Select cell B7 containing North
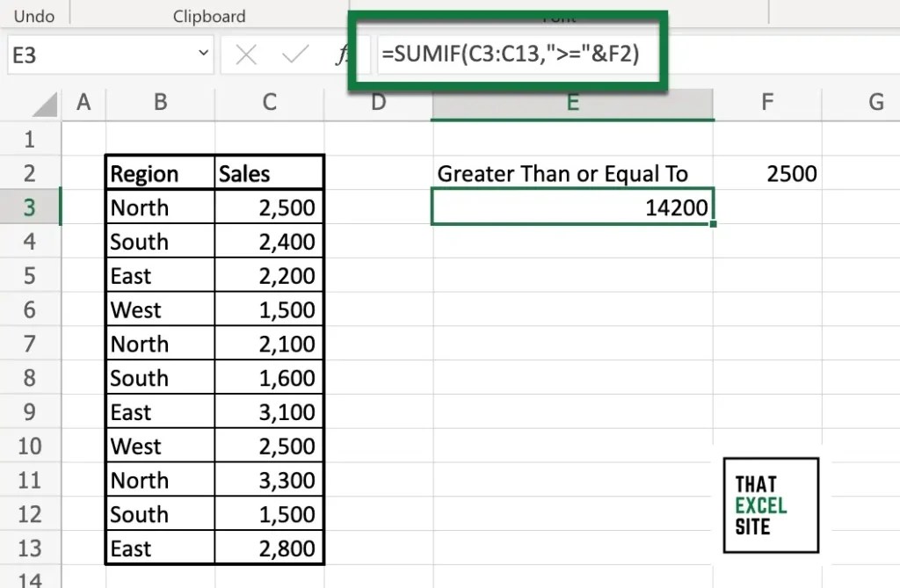Viewport: 900px width, 588px height. click(159, 344)
